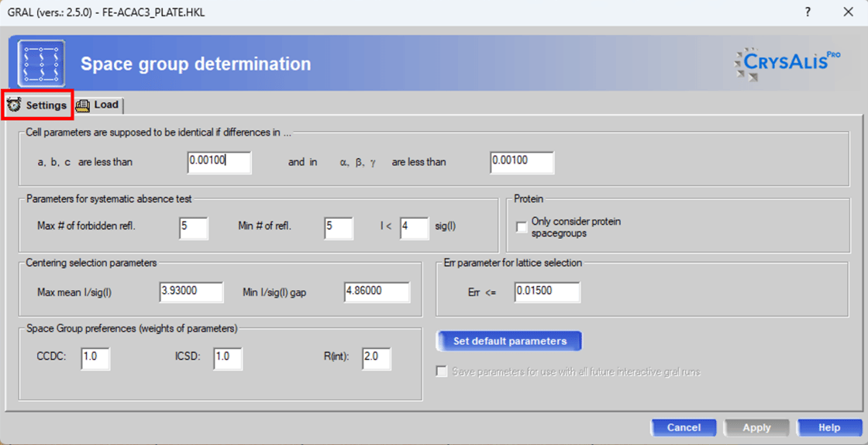Image resolution: width=868 pixels, height=445 pixels.
Task: Click the Apply button
Action: pyautogui.click(x=756, y=427)
